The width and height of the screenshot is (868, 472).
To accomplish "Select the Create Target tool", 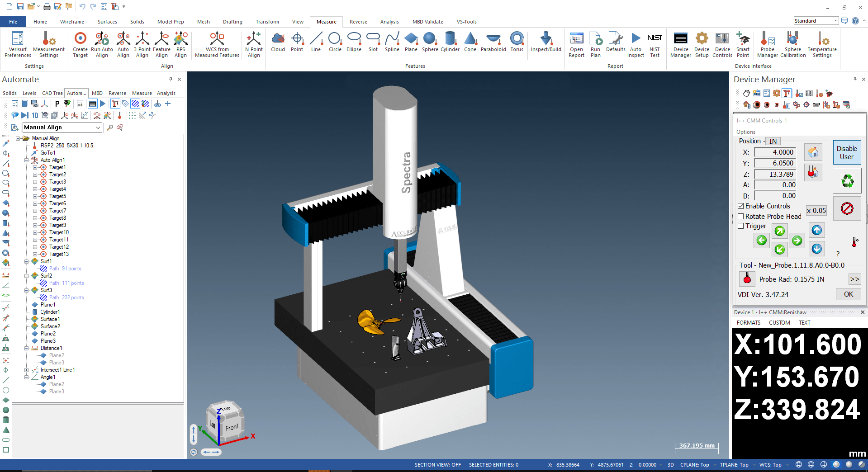I will pos(80,44).
